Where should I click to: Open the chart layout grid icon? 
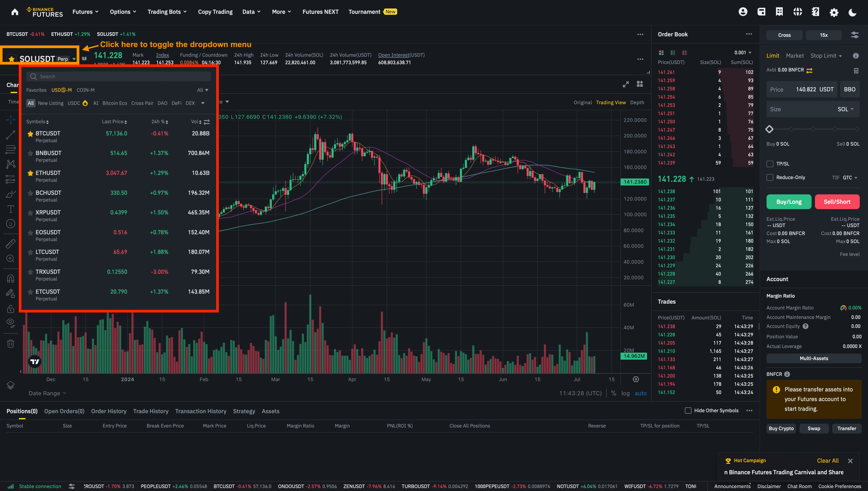click(x=640, y=84)
